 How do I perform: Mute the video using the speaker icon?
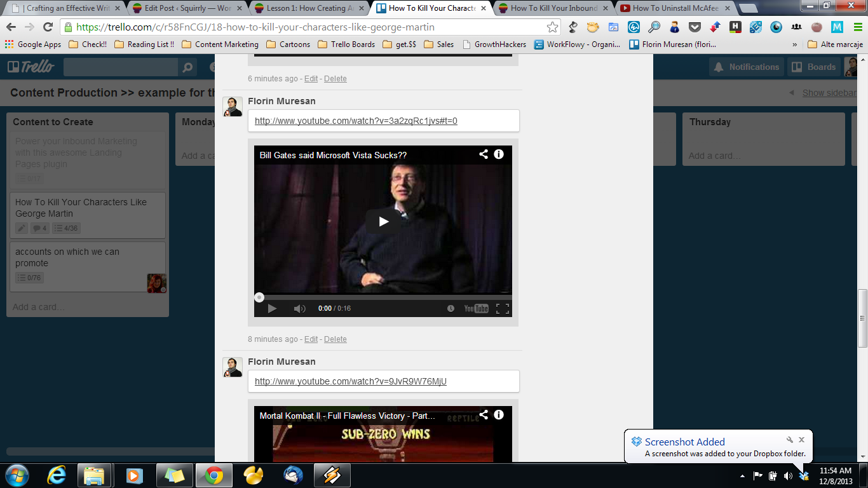coord(299,309)
